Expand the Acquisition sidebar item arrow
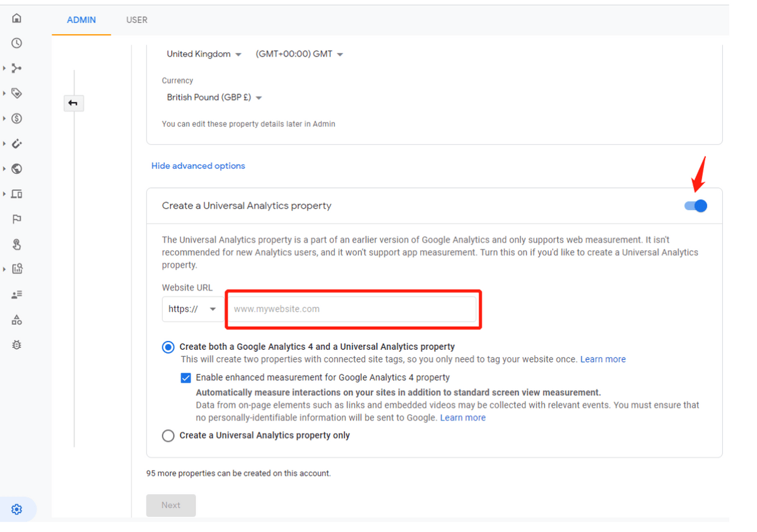 click(4, 144)
